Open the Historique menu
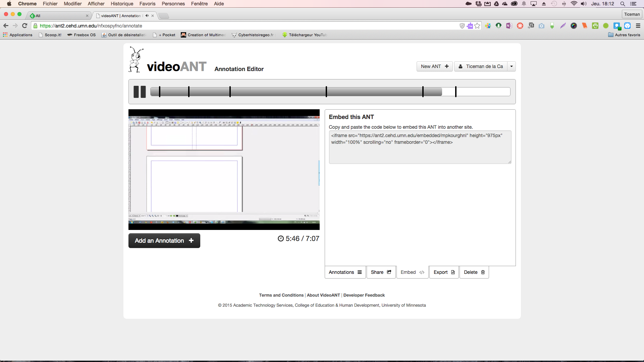Viewport: 644px width, 362px height. click(122, 4)
